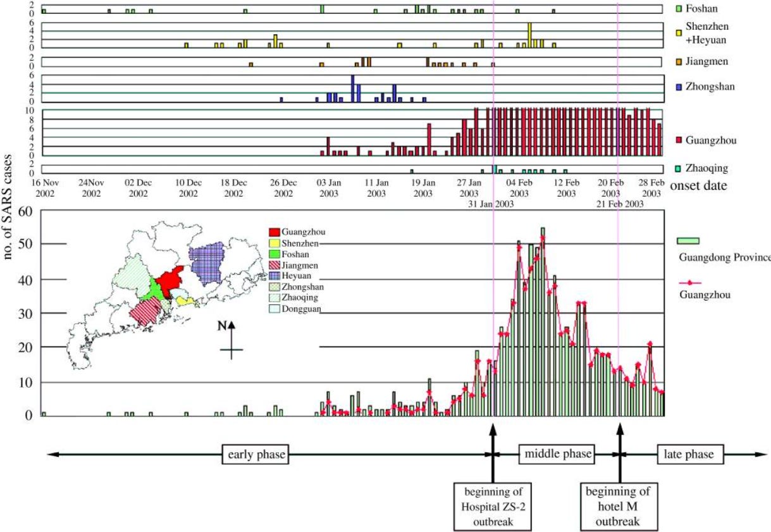The height and width of the screenshot is (532, 771).
Task: Click the 'beginning of Hospital ZS-2 outbreak' box
Action: coord(493,507)
